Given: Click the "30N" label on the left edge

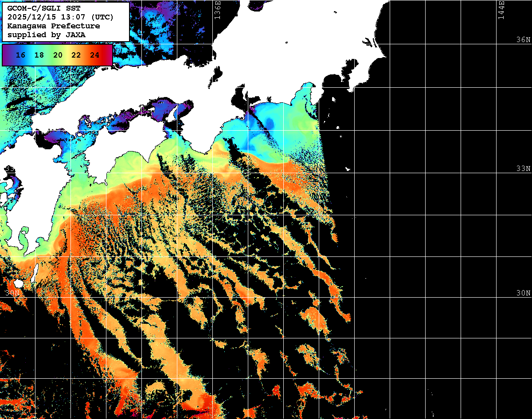Looking at the screenshot, I should pos(12,293).
